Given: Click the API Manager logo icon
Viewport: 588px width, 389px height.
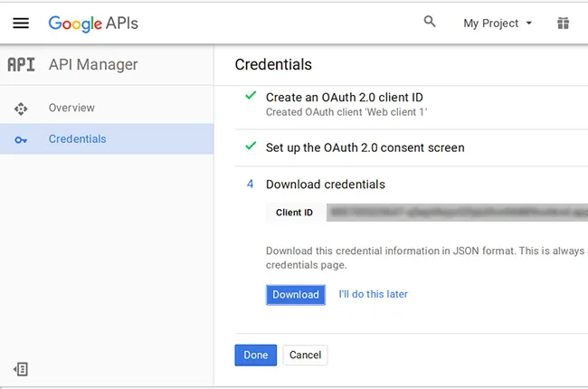Looking at the screenshot, I should [x=21, y=65].
